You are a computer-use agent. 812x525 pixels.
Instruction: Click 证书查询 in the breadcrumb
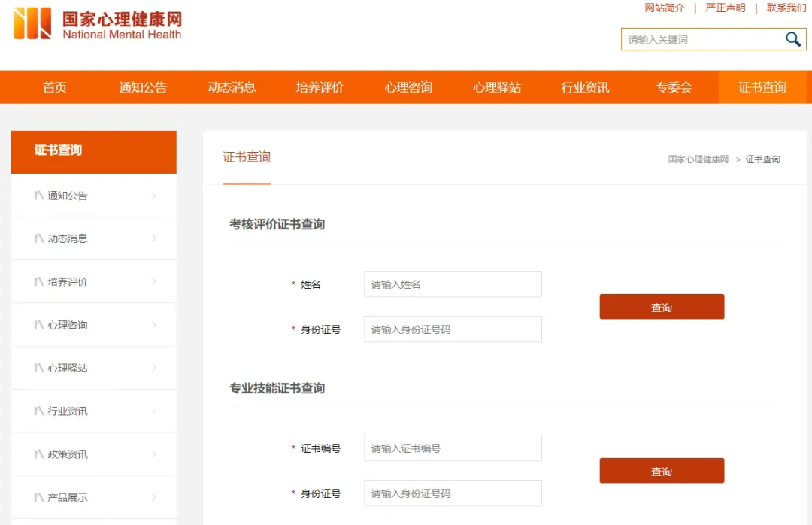point(763,159)
